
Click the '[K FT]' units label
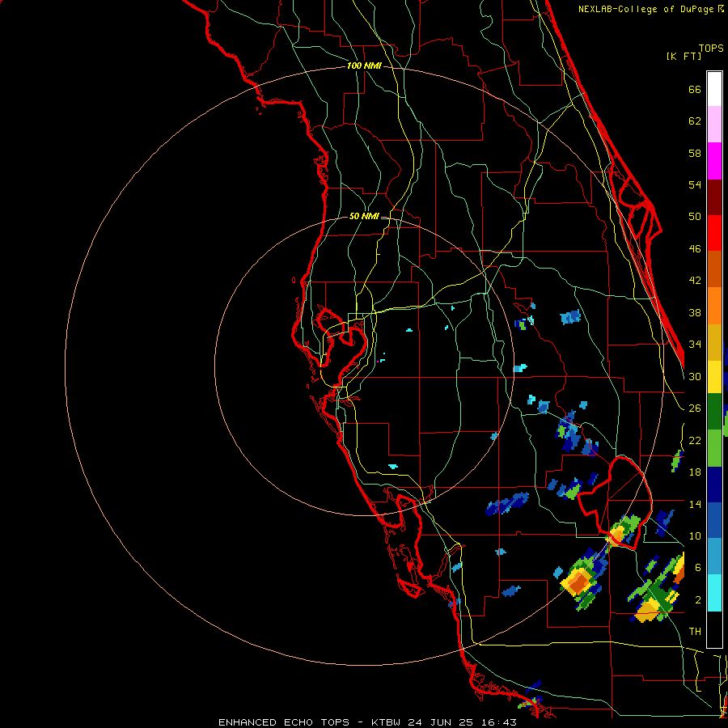684,56
